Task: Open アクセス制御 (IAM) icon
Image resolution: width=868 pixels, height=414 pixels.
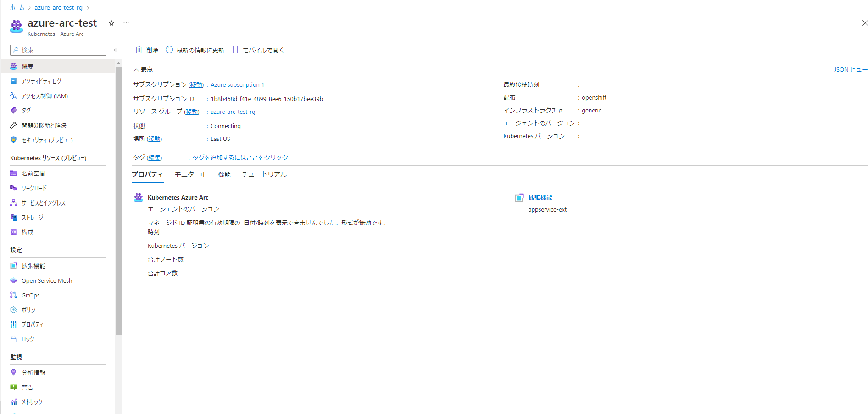Action: point(14,95)
